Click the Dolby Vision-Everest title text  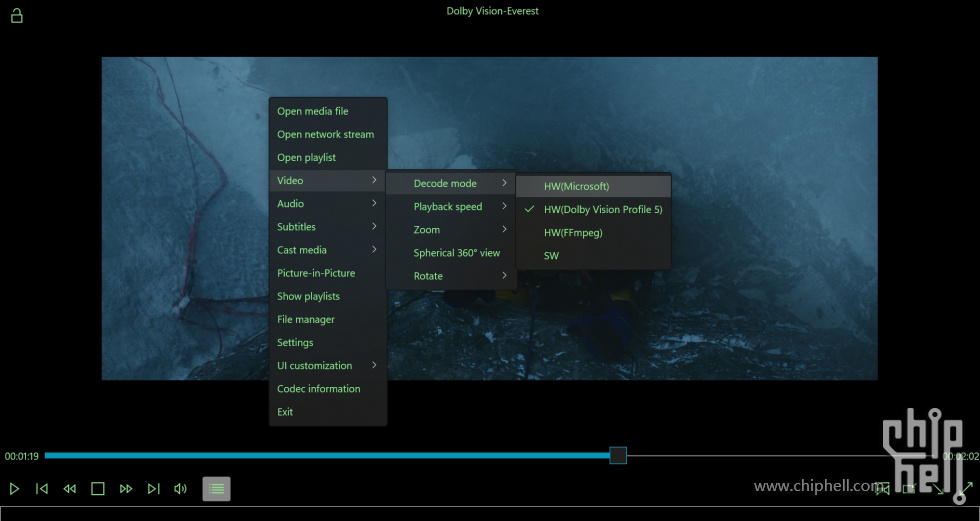click(492, 11)
